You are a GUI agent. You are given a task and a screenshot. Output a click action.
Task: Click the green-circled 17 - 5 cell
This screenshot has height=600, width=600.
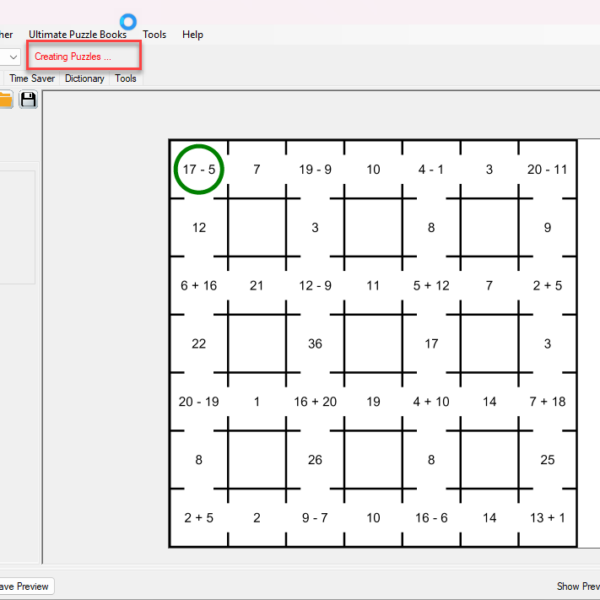tap(199, 170)
